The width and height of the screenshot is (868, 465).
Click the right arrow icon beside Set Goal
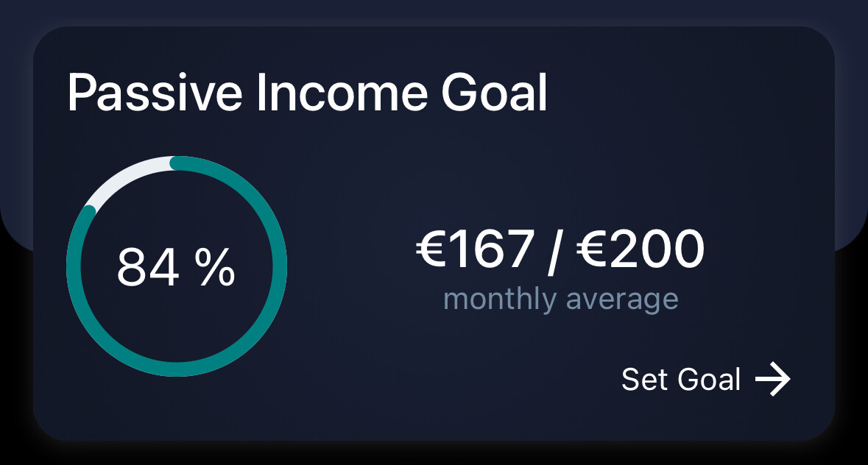tap(772, 380)
